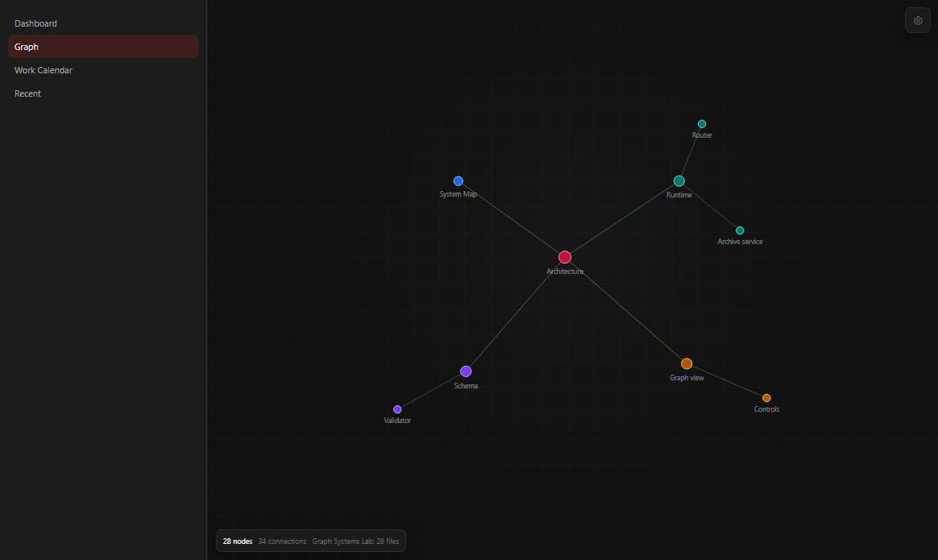
Task: Select the Controls node
Action: 766,398
